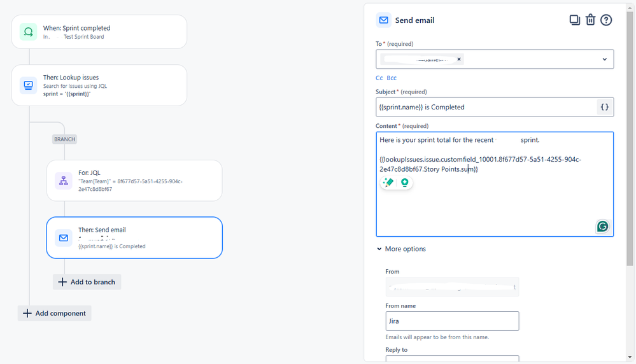Open the To recipients dropdown arrow
Screen dimensions: 636x364
(x=604, y=59)
